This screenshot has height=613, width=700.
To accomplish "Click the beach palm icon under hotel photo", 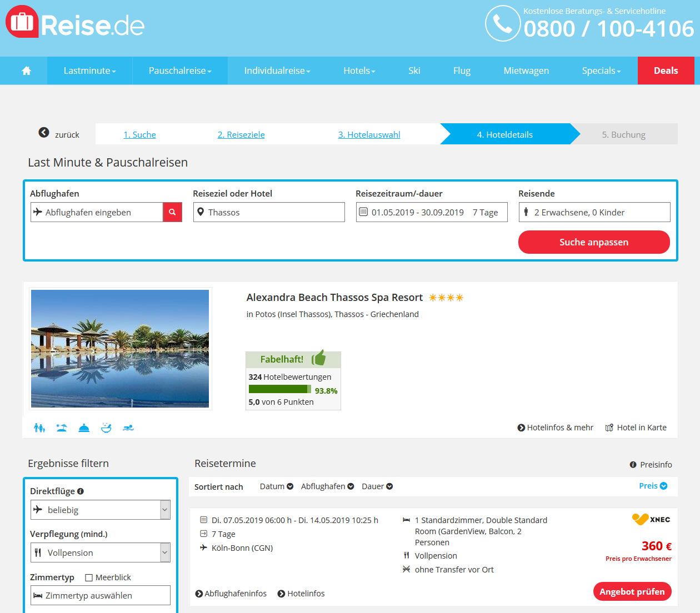I will (62, 428).
